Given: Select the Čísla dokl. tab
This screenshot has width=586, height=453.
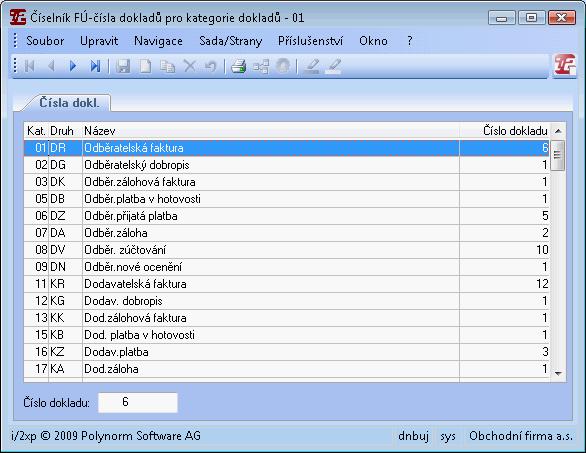Looking at the screenshot, I should [69, 103].
